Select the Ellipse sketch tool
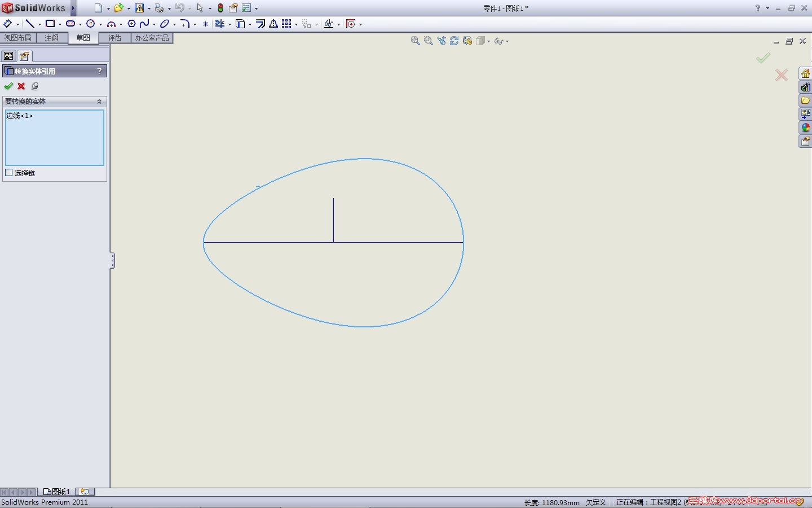The width and height of the screenshot is (812, 508). coord(165,24)
